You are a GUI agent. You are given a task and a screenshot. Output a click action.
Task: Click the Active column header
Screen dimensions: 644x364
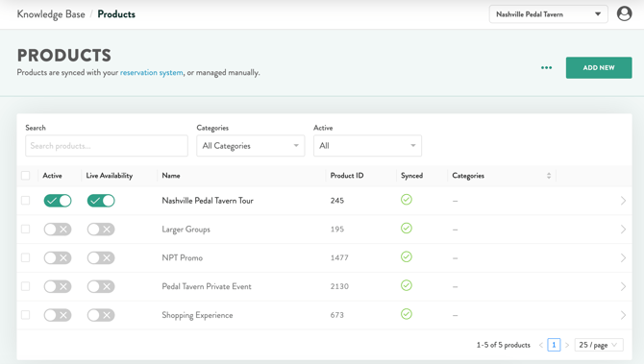(x=52, y=176)
